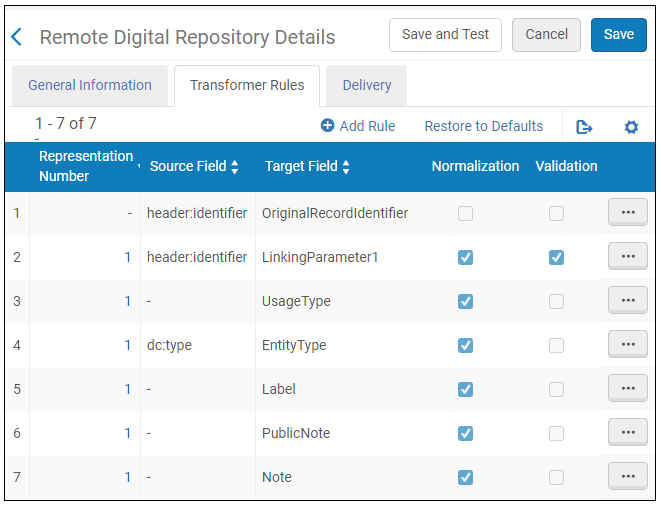Click the export list icon
This screenshot has height=505, width=661.
[x=584, y=126]
